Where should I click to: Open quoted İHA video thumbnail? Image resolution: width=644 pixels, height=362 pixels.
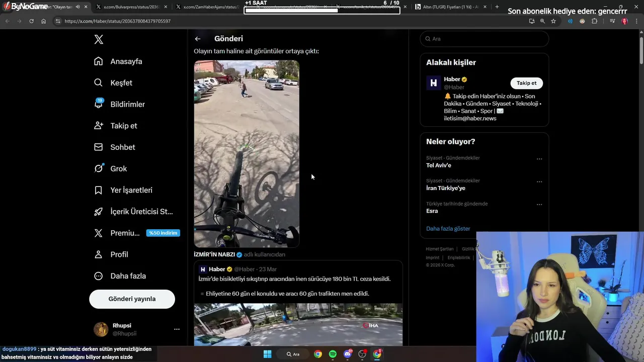[298, 325]
